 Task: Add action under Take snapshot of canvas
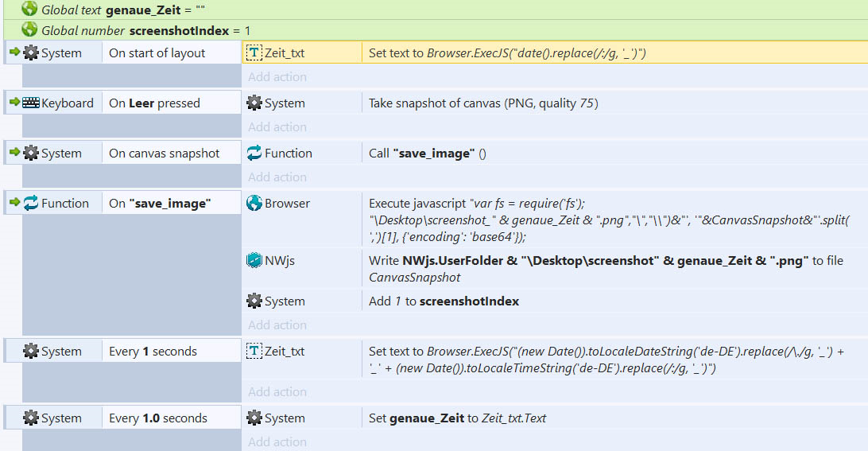pyautogui.click(x=277, y=127)
